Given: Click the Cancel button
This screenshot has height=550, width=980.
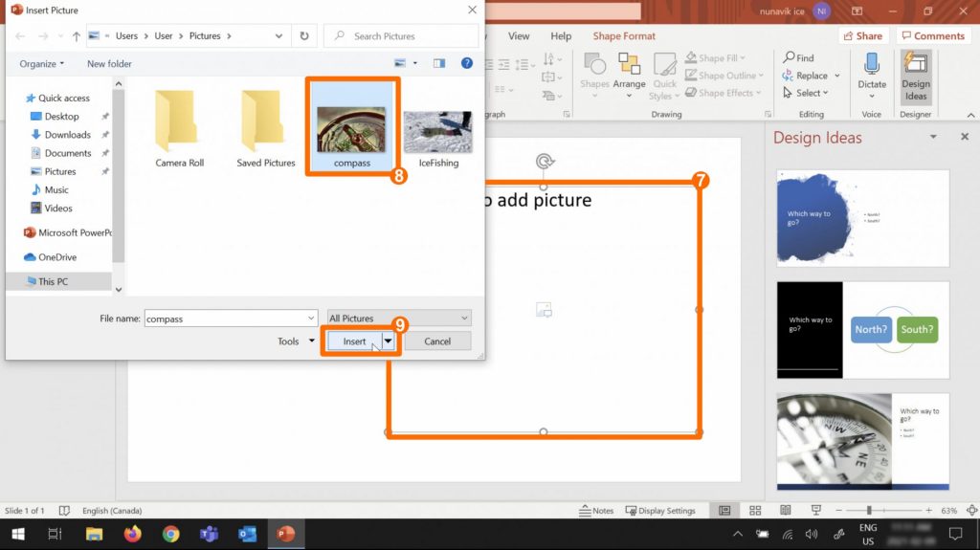Looking at the screenshot, I should click(437, 341).
